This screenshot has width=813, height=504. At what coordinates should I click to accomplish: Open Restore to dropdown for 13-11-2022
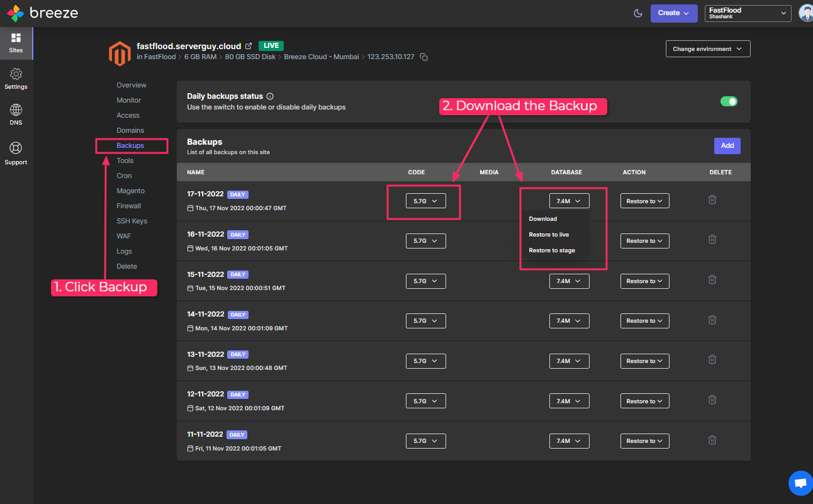point(645,361)
